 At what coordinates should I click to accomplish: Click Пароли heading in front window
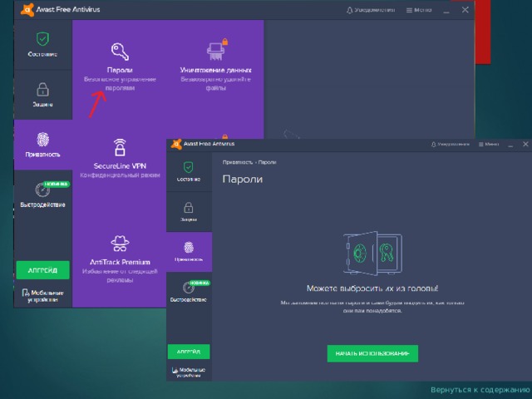pyautogui.click(x=242, y=180)
